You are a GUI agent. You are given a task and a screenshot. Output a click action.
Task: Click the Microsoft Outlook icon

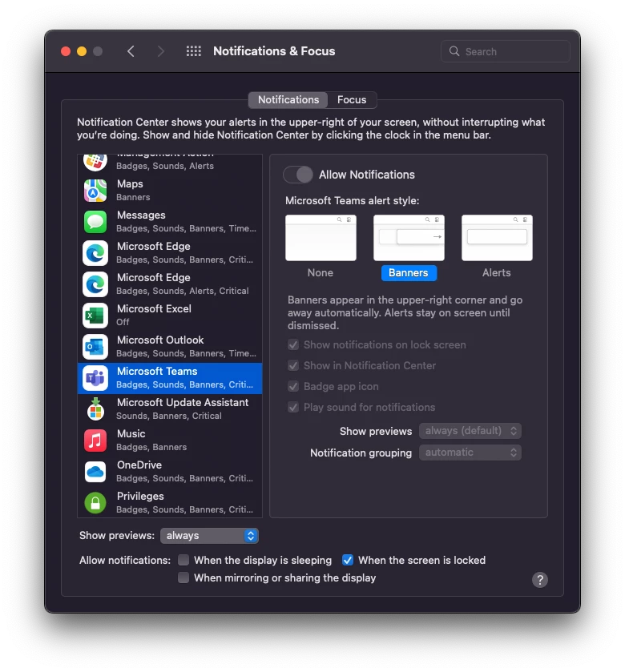click(95, 347)
